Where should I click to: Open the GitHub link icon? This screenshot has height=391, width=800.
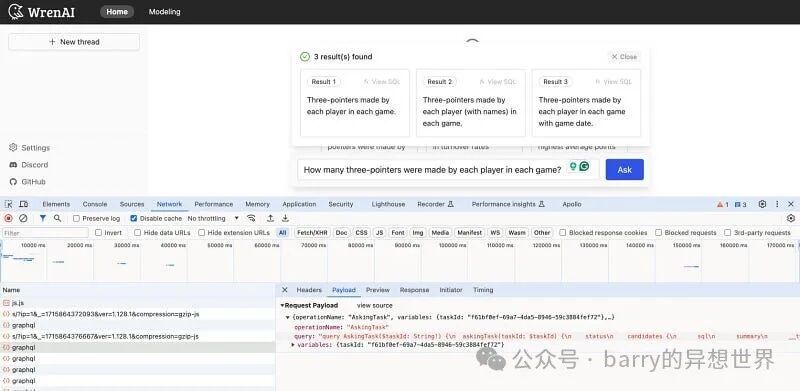tap(13, 182)
